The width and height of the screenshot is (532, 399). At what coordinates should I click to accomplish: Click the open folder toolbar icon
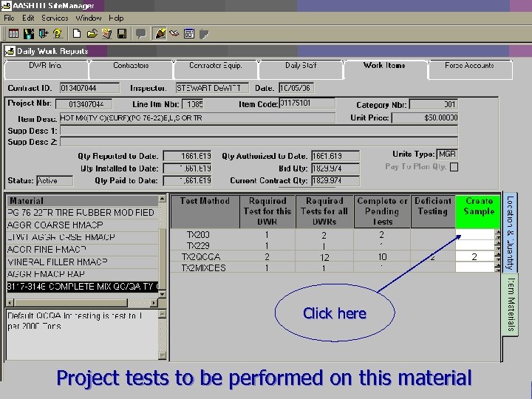pos(92,33)
